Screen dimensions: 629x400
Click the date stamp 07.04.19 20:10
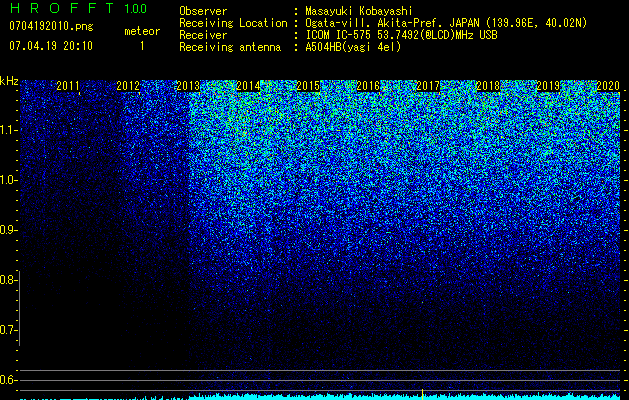[51, 46]
